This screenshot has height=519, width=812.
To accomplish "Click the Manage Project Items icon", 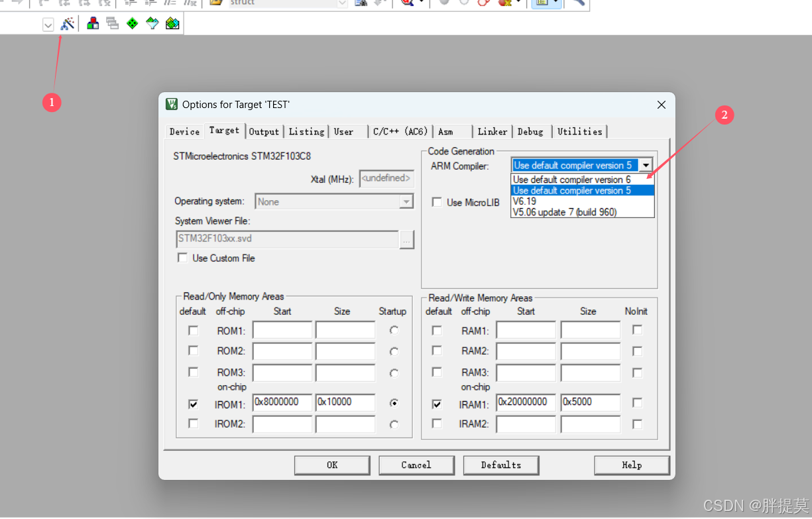I will click(x=93, y=24).
